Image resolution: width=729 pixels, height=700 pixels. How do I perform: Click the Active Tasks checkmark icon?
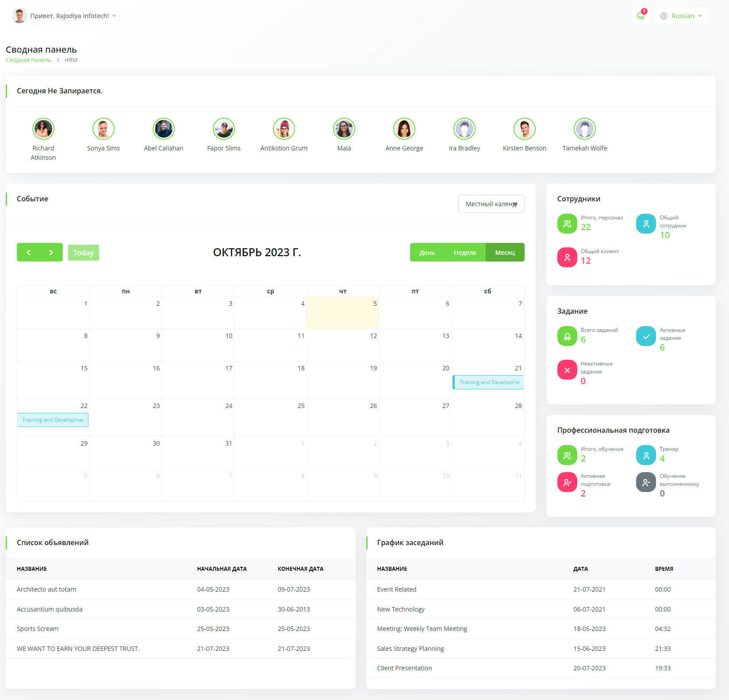(x=645, y=336)
